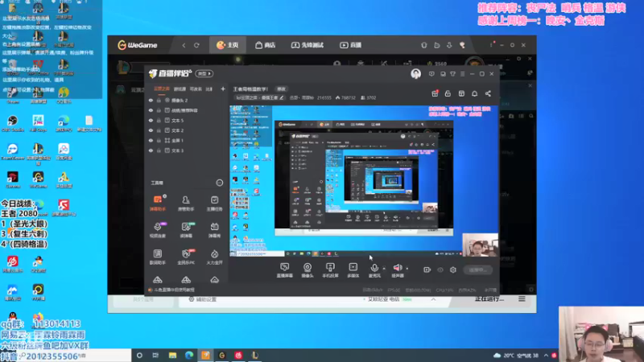Hide the 文本 2 layer
Viewport: 644px width, 362px height.
point(151,130)
